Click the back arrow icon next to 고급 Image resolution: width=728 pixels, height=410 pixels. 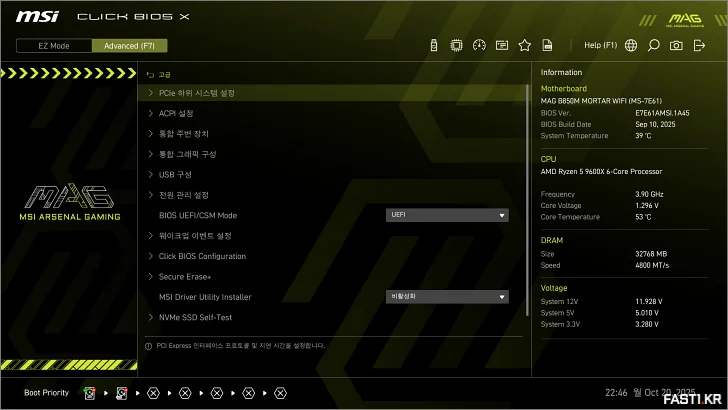coord(150,75)
